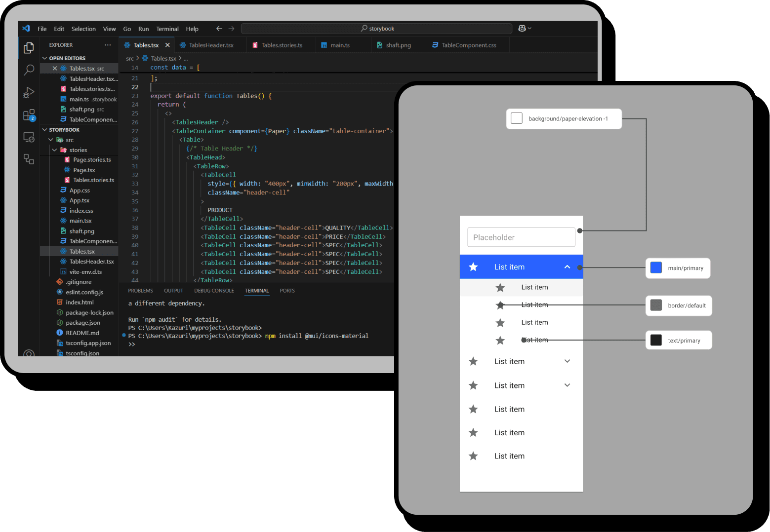The width and height of the screenshot is (770, 532).
Task: Click the src breadcrumb above the editor
Action: coord(130,58)
